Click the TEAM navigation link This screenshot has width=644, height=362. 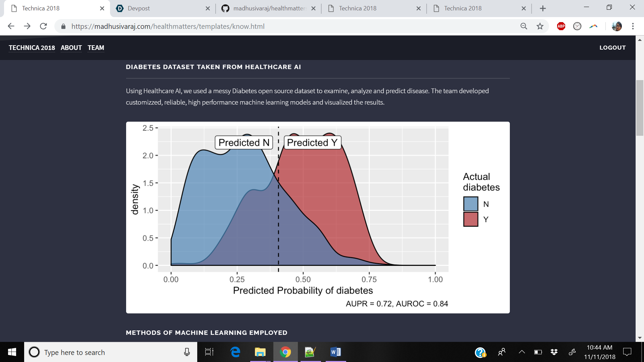tap(96, 48)
